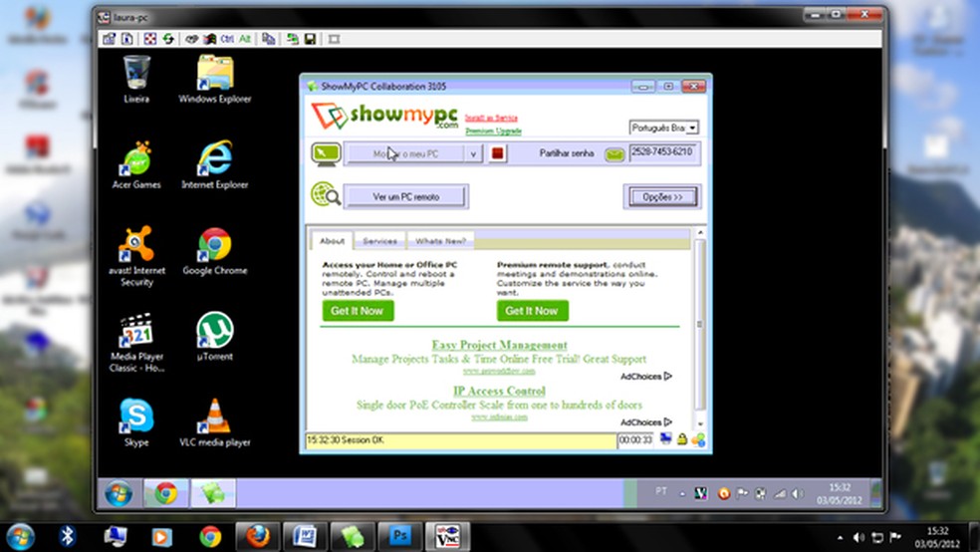This screenshot has width=980, height=552.
Task: Click VNC refresh screen toolbar icon
Action: (x=168, y=39)
